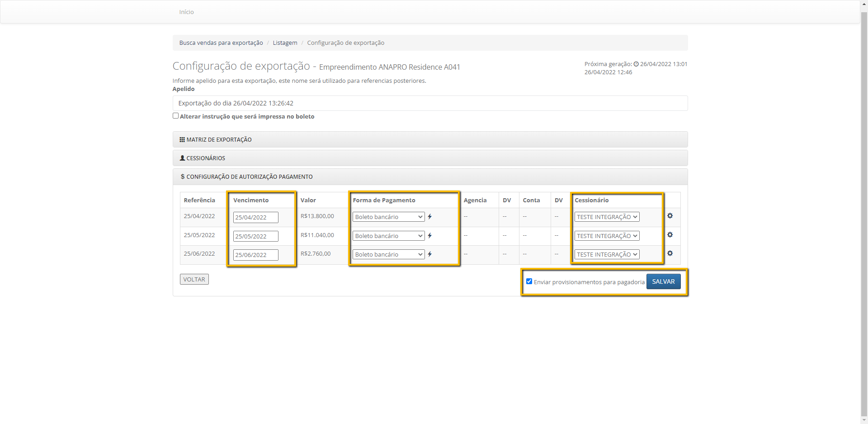
Task: Uncheck 'Enviar provisionamentos para pagadoria'
Action: [529, 281]
